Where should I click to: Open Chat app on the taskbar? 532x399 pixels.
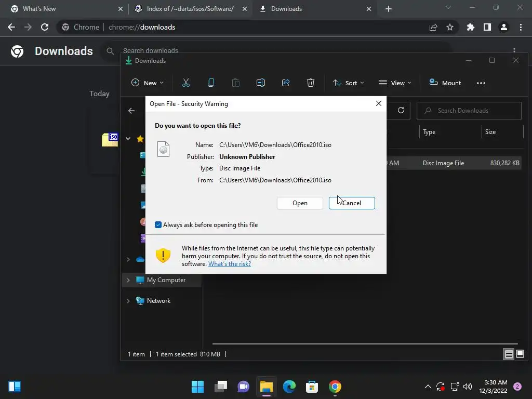(243, 387)
